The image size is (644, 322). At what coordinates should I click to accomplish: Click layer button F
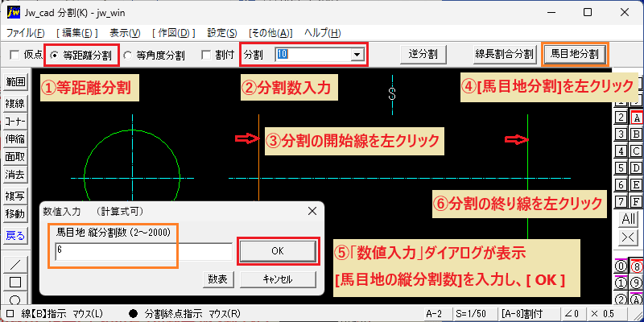tap(637, 201)
